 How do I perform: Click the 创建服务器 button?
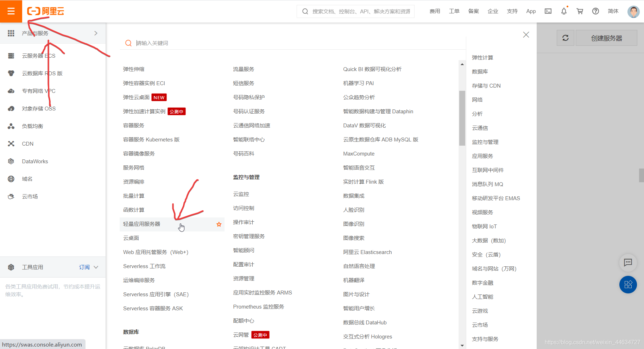tap(606, 38)
